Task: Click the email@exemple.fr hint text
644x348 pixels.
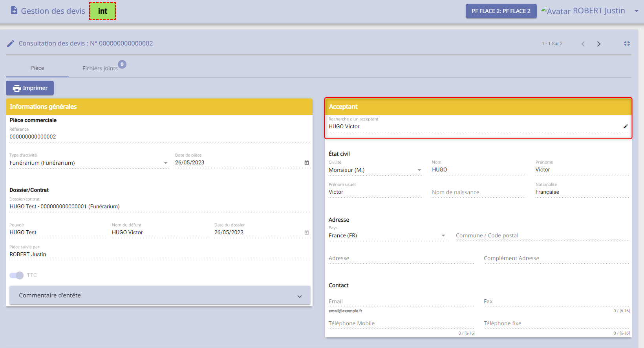Action: 346,311
